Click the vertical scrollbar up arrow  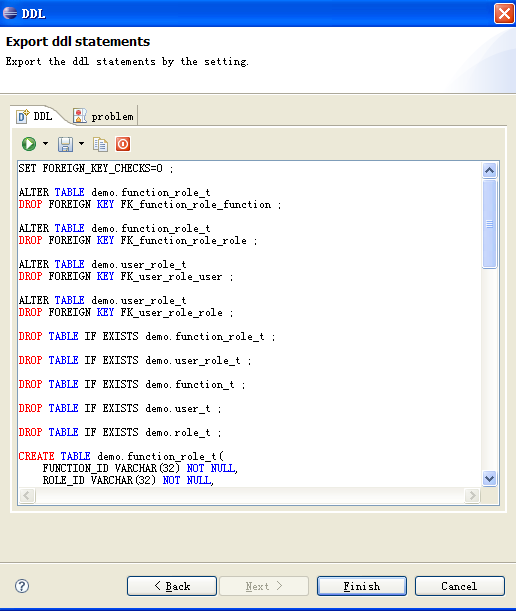pyautogui.click(x=489, y=170)
